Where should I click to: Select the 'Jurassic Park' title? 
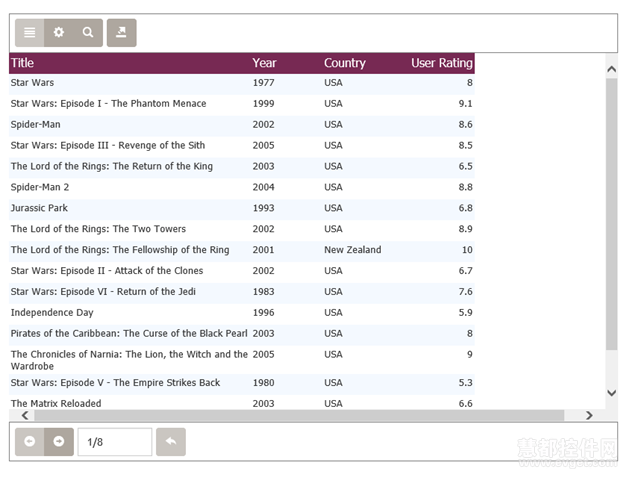tap(39, 208)
